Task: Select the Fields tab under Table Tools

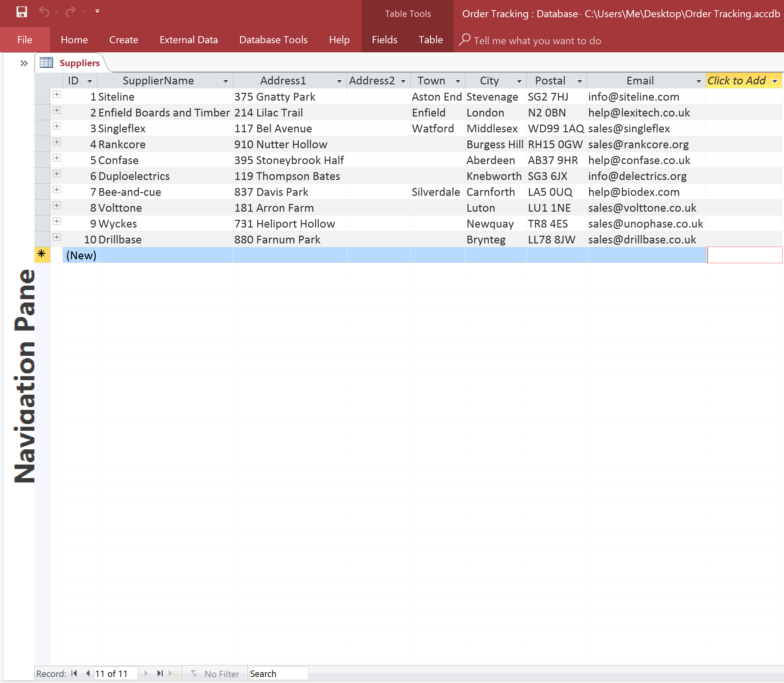Action: tap(384, 40)
